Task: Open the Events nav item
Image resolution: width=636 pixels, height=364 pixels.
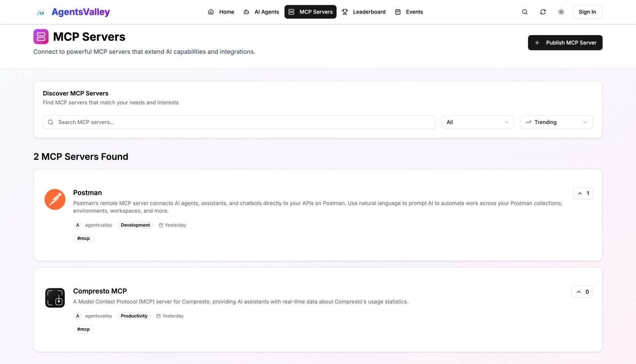Action: point(409,12)
